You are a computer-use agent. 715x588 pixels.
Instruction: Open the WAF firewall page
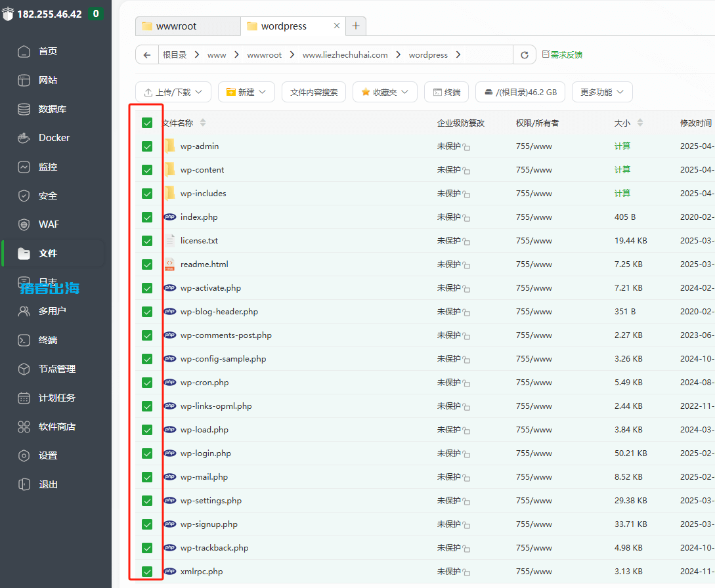49,224
